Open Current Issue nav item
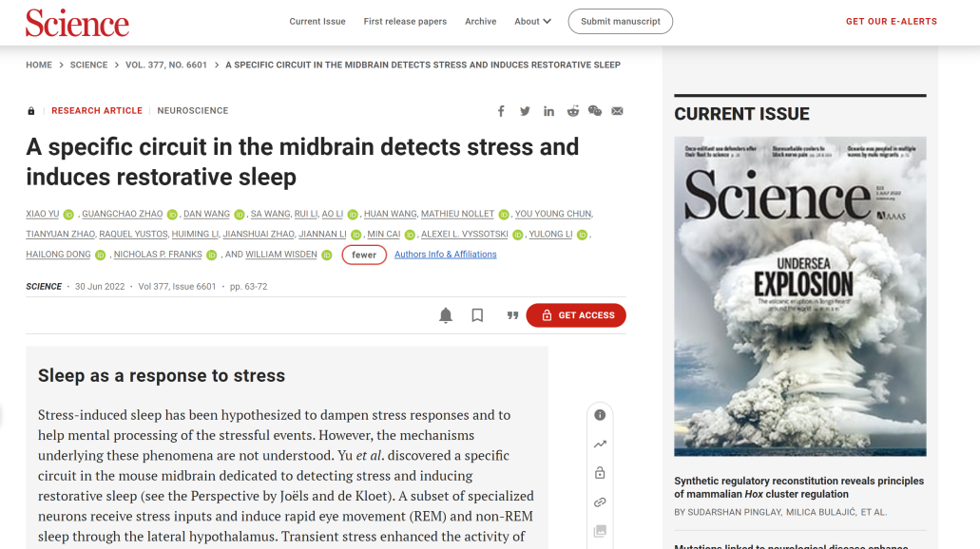The height and width of the screenshot is (549, 980). (317, 22)
